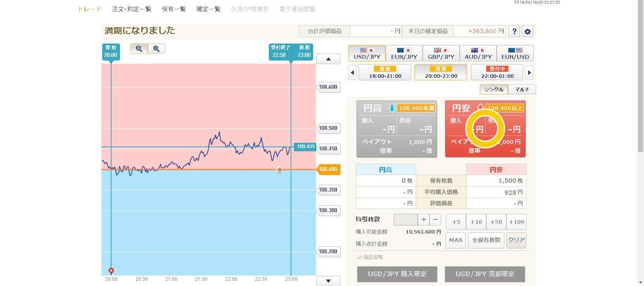Switch to マルチ multi mode
Screen dimensions: 644x286
click(x=522, y=89)
